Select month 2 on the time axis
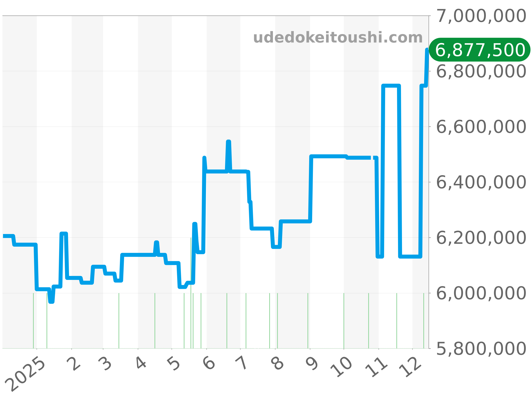 click(74, 364)
